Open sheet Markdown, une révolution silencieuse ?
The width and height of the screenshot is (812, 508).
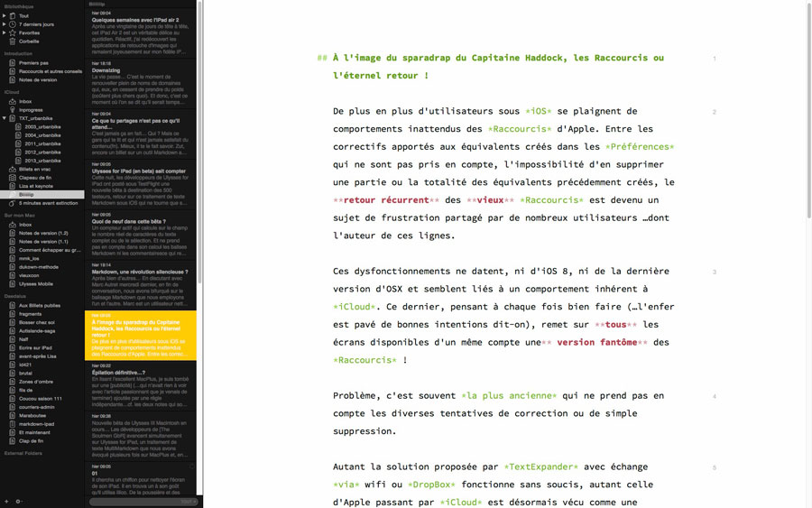click(x=141, y=285)
